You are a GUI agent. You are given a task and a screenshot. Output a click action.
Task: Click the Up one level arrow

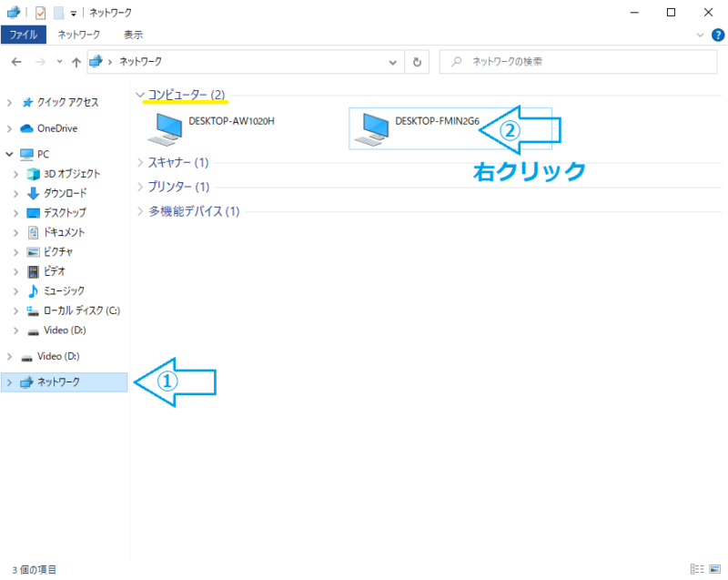coord(76,62)
